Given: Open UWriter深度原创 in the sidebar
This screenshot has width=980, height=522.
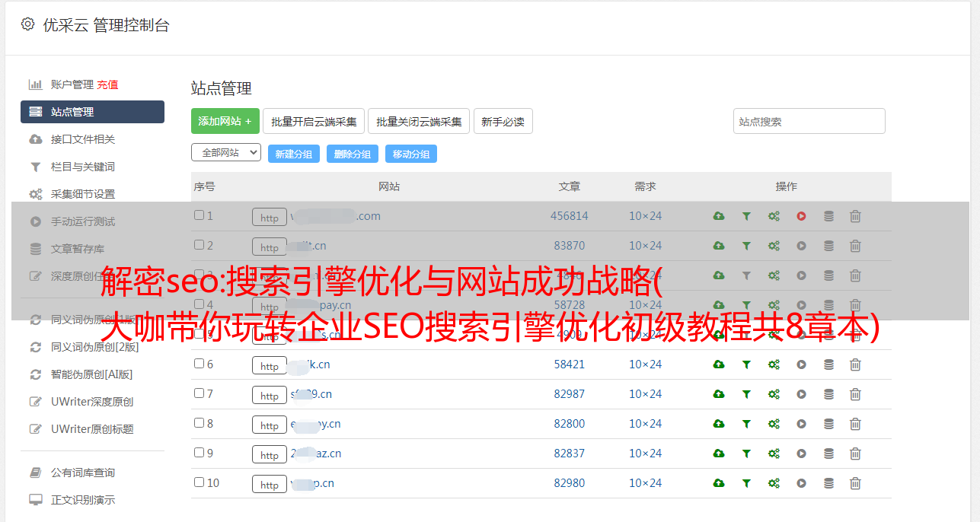Looking at the screenshot, I should pos(92,402).
